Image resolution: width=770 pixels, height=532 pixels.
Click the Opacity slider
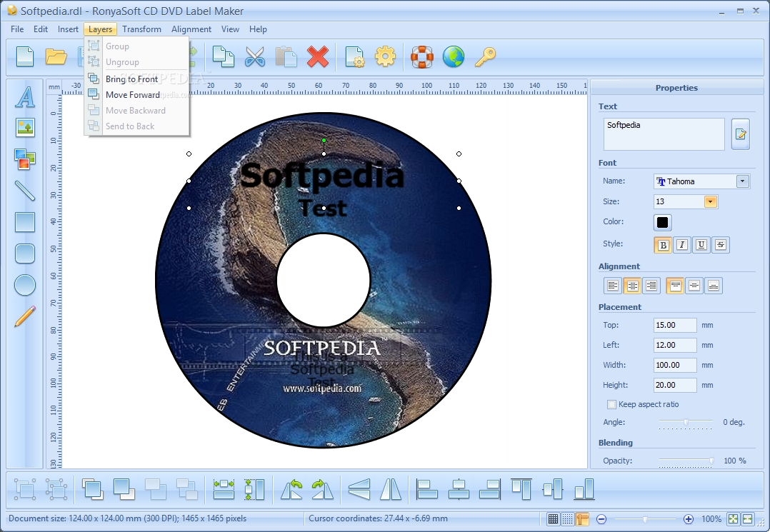pos(686,461)
